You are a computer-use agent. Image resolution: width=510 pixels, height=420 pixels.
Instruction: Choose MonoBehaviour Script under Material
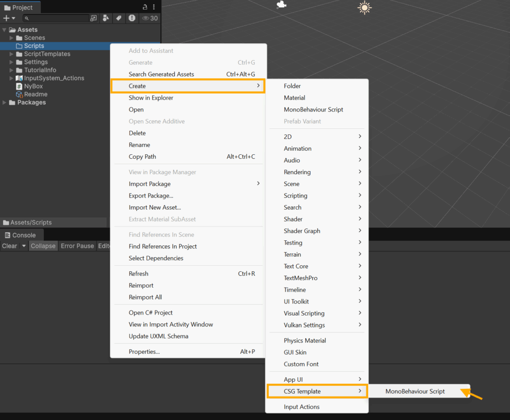pos(317,109)
